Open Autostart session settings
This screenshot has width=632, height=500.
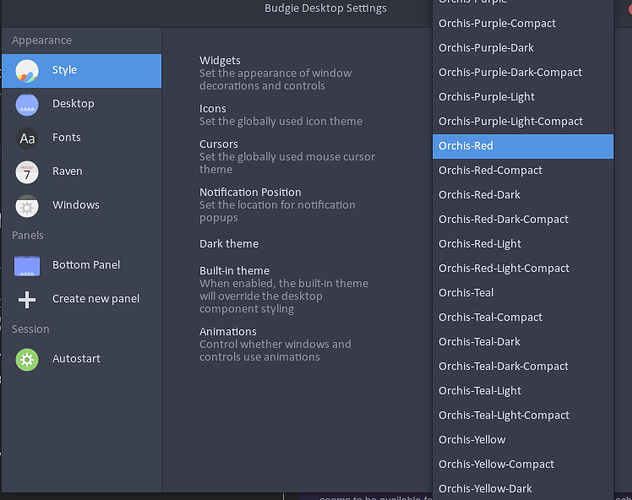click(82, 359)
